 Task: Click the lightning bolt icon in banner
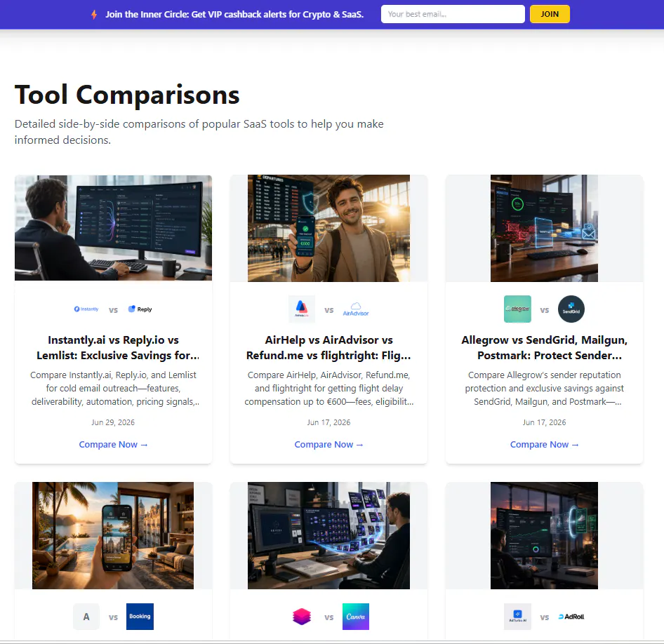[94, 15]
